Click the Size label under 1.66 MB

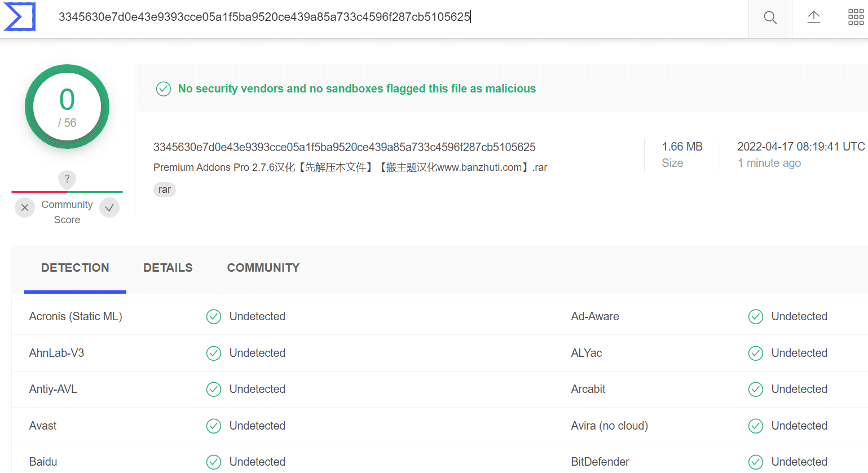click(x=672, y=163)
